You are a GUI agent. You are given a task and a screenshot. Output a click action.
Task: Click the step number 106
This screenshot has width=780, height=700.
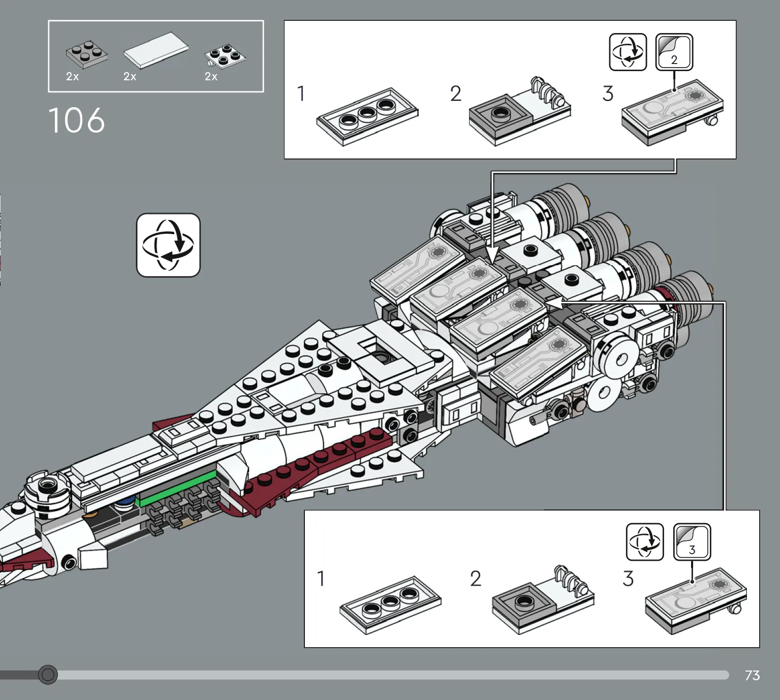coord(76,121)
